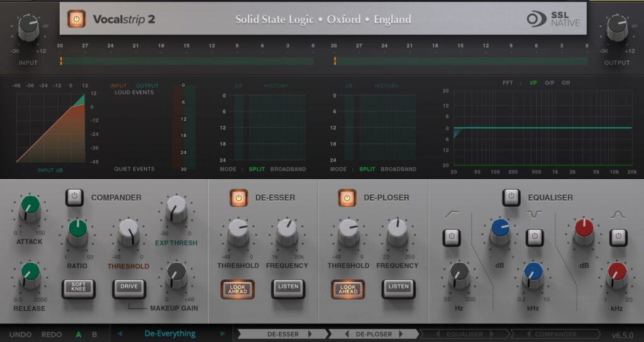Viewport: 644px width, 342px height.
Task: Switch De-Esser mode to Broadband
Action: coord(288,169)
